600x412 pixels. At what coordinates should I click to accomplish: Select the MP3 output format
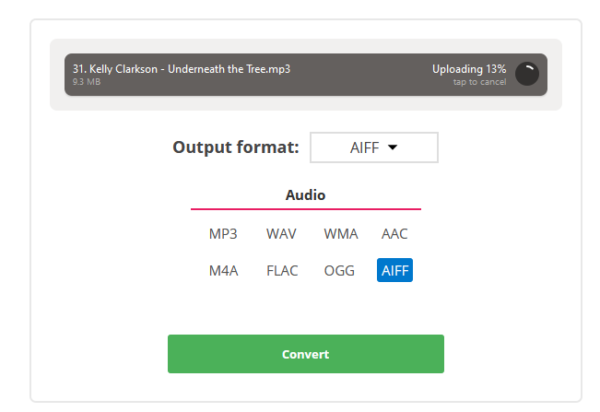223,234
